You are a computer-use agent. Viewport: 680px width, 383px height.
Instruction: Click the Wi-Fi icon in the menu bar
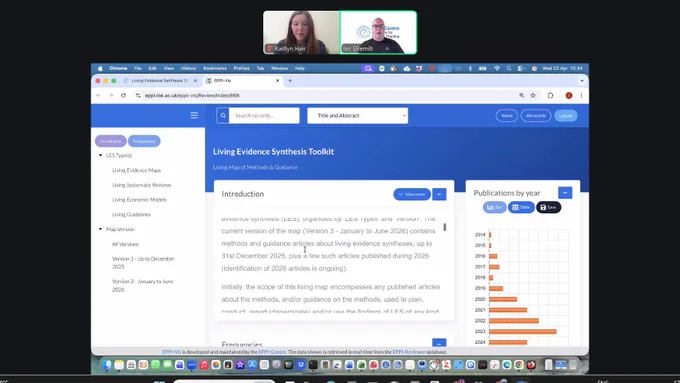pyautogui.click(x=497, y=69)
